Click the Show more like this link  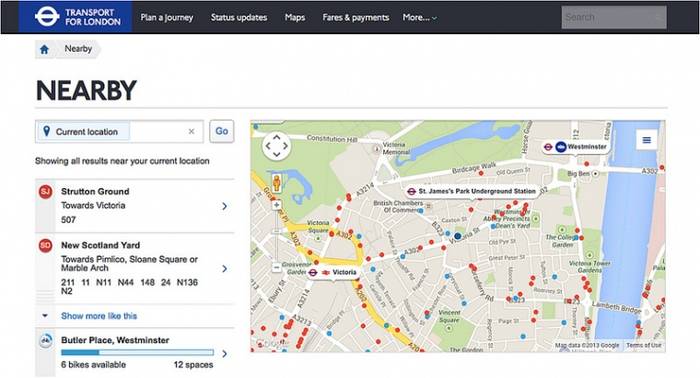pos(99,316)
